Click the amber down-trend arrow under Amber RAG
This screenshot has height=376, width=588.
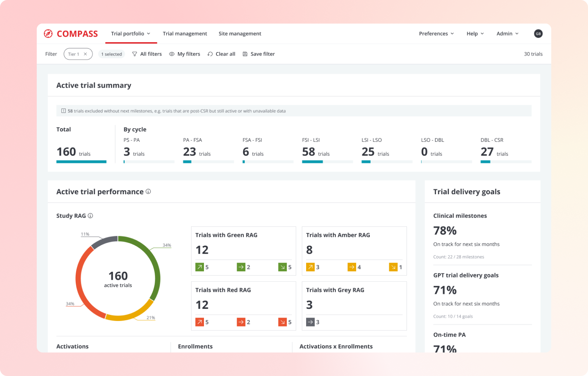394,267
